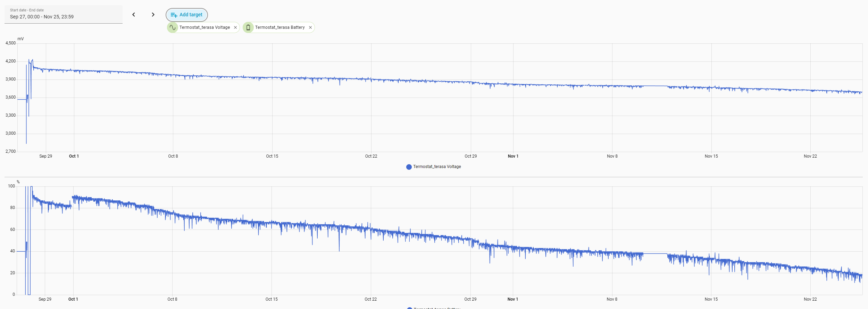Viewport: 868px width, 309px height.
Task: Click the 3,000 mV axis label
Action: [x=10, y=133]
